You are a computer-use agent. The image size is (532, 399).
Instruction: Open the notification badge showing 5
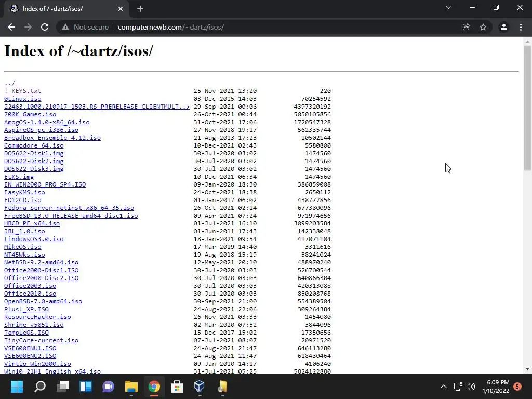[x=517, y=387]
